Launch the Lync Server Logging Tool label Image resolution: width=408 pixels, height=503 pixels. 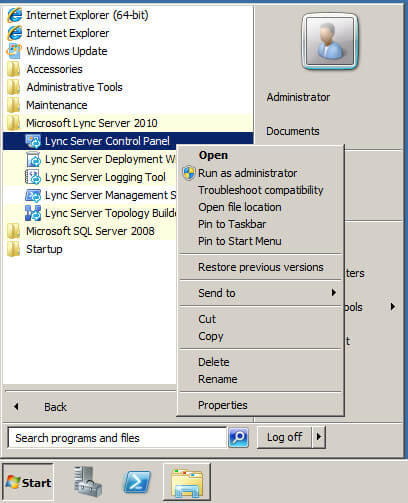coord(105,177)
